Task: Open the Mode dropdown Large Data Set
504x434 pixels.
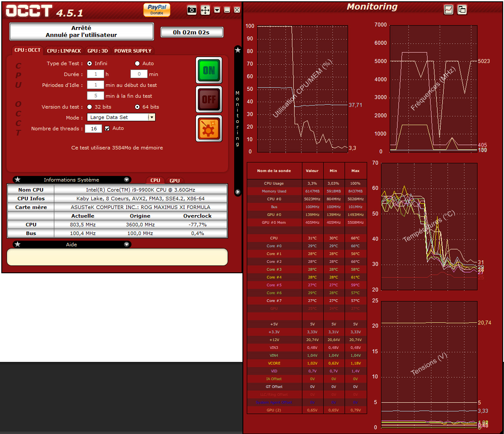Action: coord(121,117)
